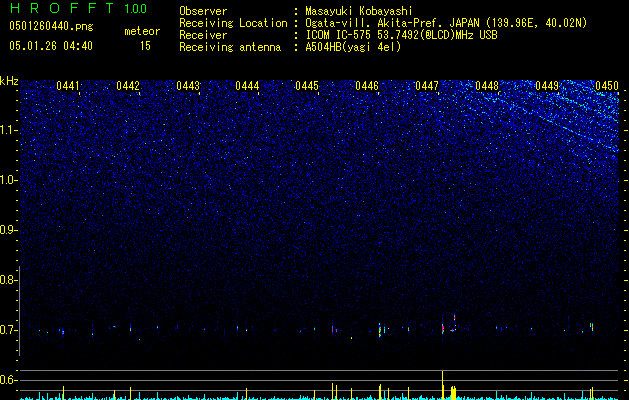
Task: Click the Observer field label
Action: click(203, 11)
